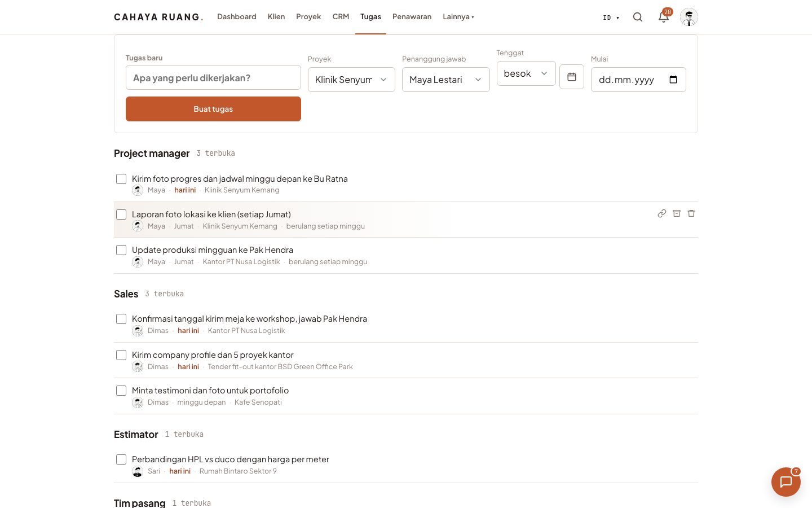The width and height of the screenshot is (812, 508).
Task: Switch to Proyek nav item
Action: coord(308,17)
